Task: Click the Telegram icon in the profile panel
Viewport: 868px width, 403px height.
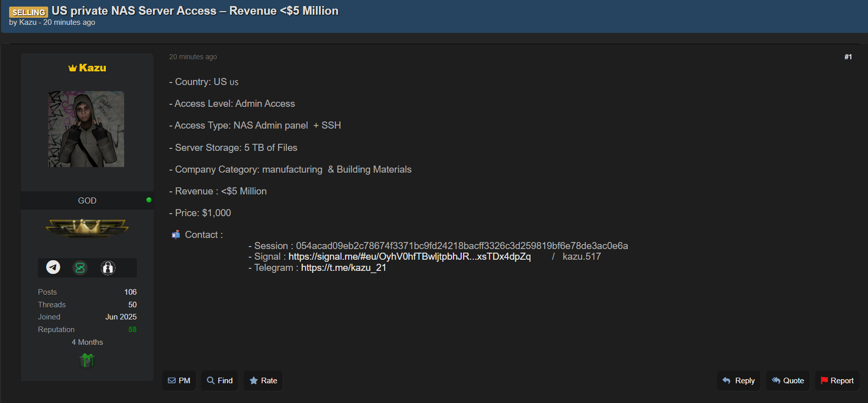Action: tap(53, 267)
